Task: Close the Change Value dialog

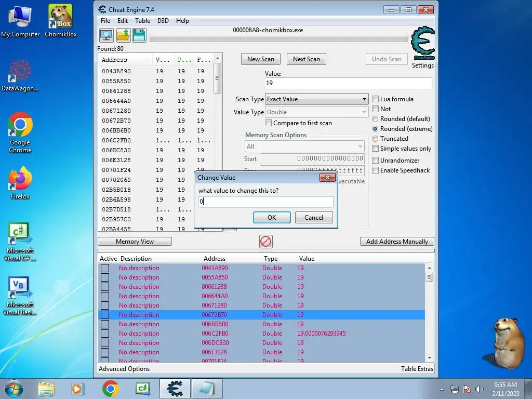Action: click(x=327, y=178)
